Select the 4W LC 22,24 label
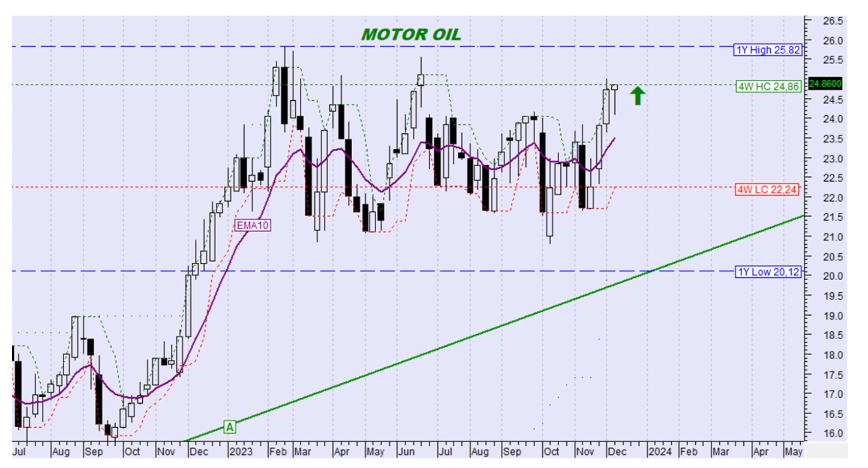868x468 pixels. tap(768, 190)
